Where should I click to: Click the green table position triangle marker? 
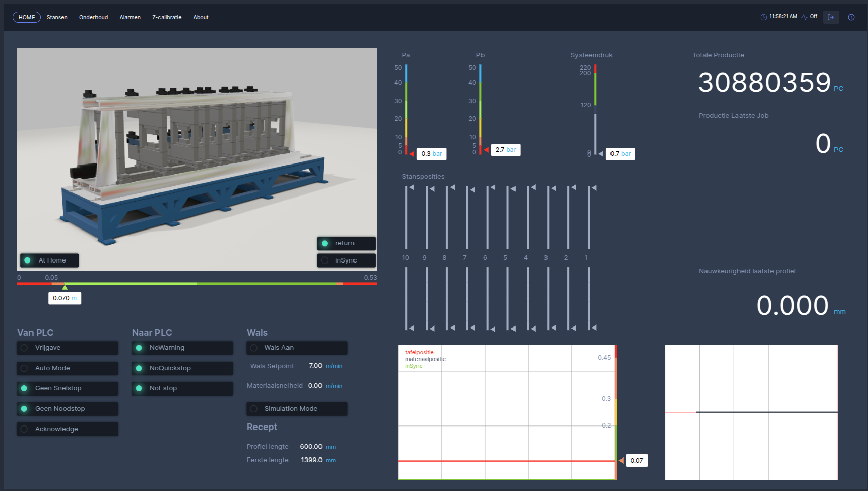[x=65, y=287]
